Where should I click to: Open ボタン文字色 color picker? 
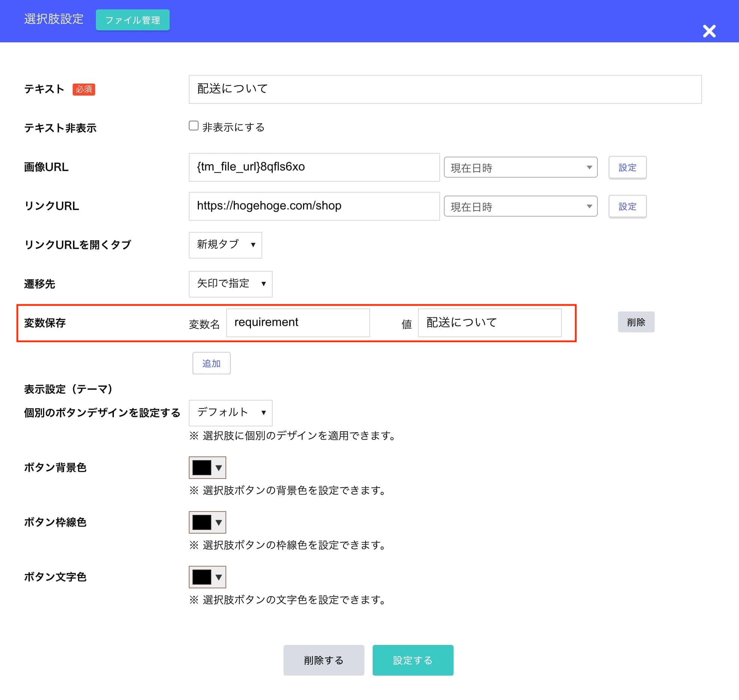click(x=207, y=577)
